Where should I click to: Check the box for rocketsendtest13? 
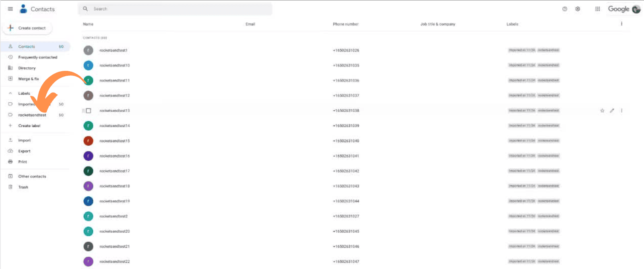pyautogui.click(x=89, y=111)
